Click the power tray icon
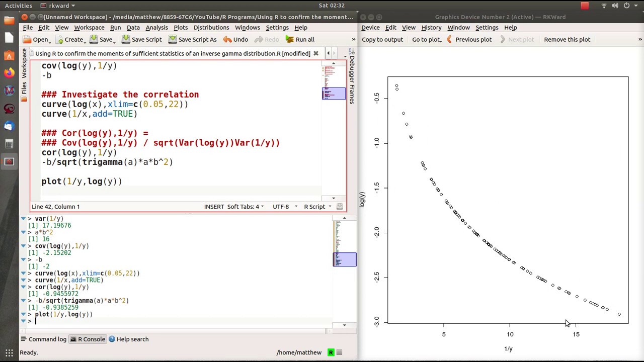This screenshot has width=644, height=362. tap(627, 6)
